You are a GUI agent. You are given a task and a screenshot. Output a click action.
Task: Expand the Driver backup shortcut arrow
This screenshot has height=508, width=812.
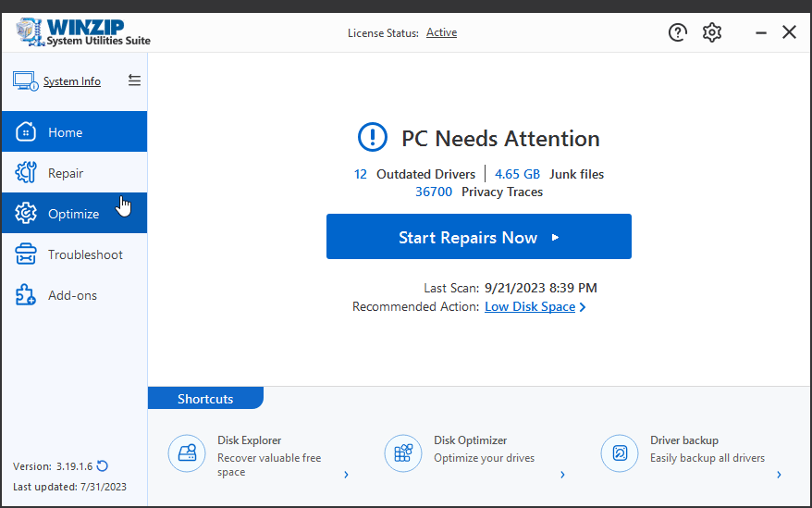coord(780,475)
